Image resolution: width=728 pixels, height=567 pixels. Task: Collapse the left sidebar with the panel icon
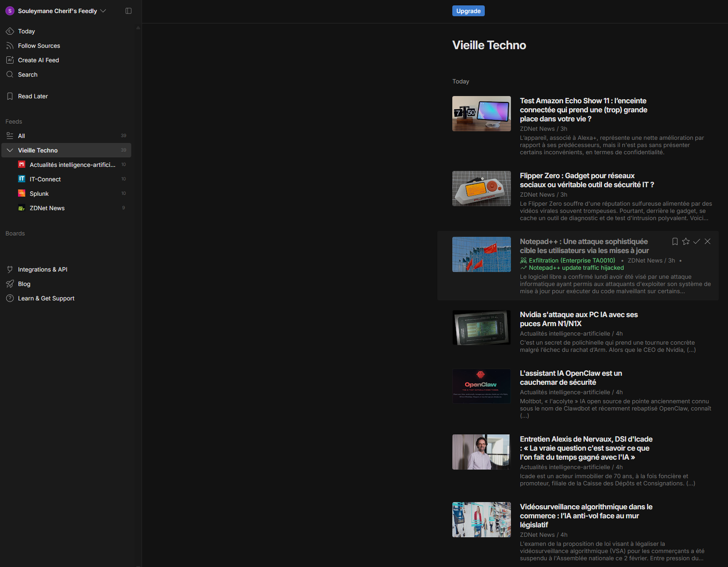(x=128, y=11)
